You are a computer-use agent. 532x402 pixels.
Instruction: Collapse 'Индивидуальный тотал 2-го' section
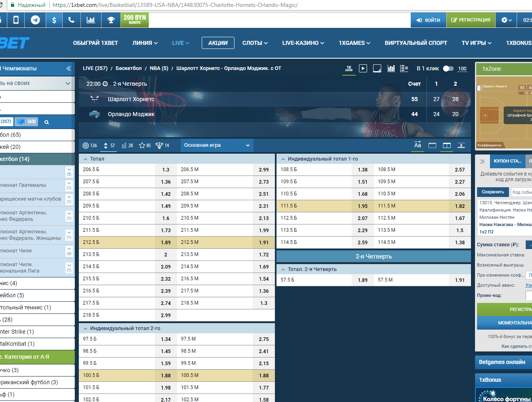[x=85, y=328]
